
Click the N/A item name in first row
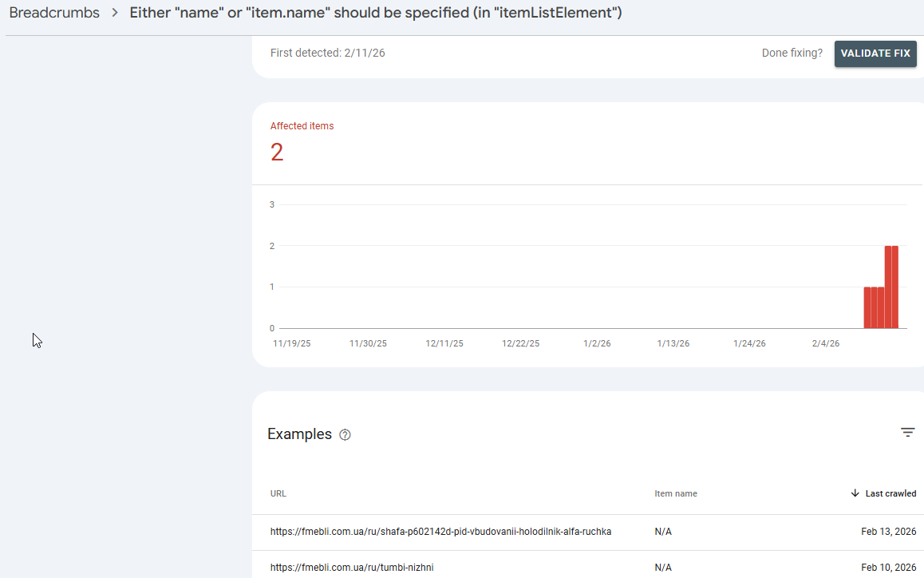point(662,532)
